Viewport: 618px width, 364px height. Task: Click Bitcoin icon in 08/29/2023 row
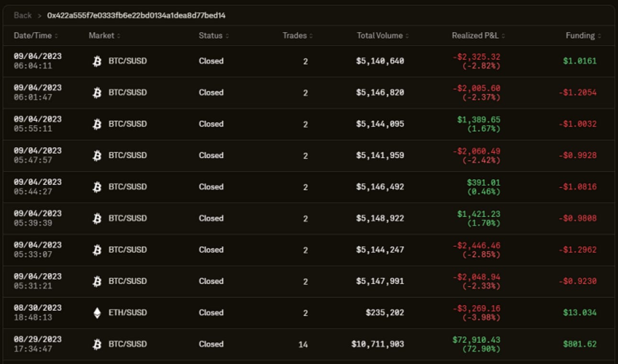pyautogui.click(x=97, y=344)
